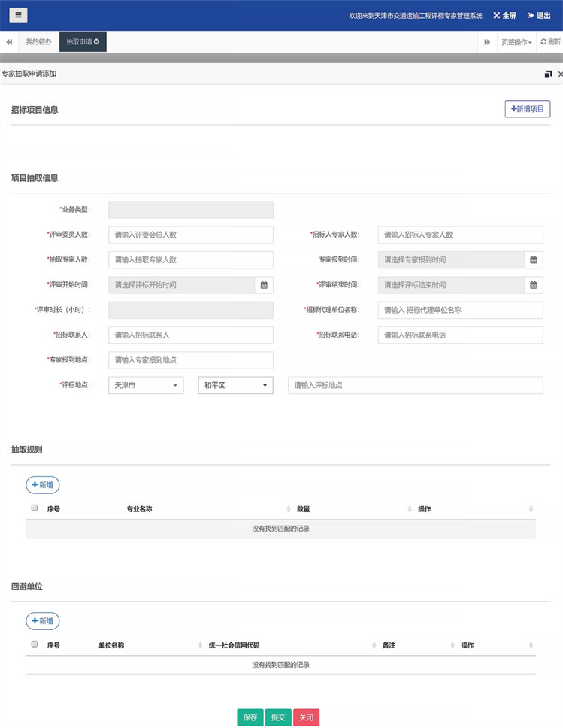This screenshot has height=728, width=563.
Task: Open calendar for 评审开始时间
Action: 264,285
